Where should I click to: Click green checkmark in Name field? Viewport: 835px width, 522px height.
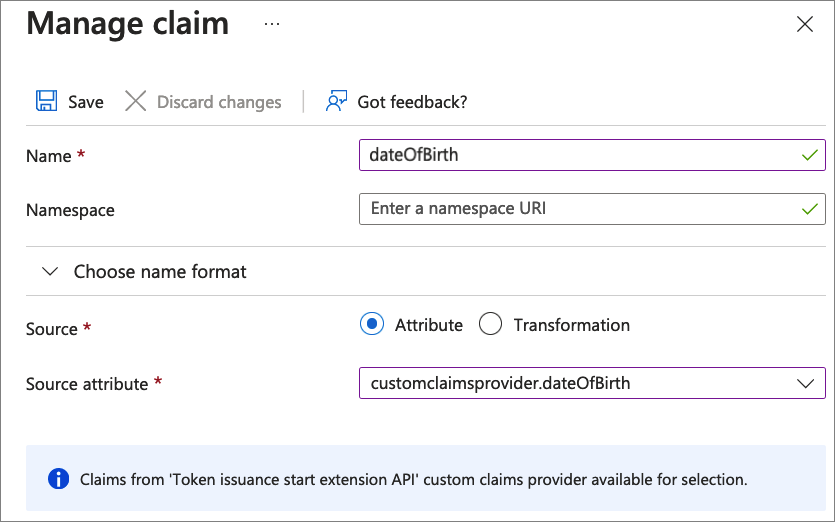click(x=809, y=155)
